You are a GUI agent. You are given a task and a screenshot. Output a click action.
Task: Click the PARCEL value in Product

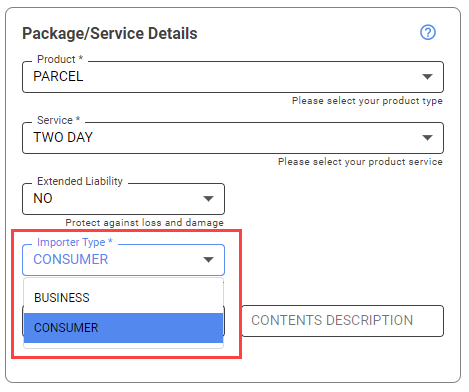[x=58, y=76]
